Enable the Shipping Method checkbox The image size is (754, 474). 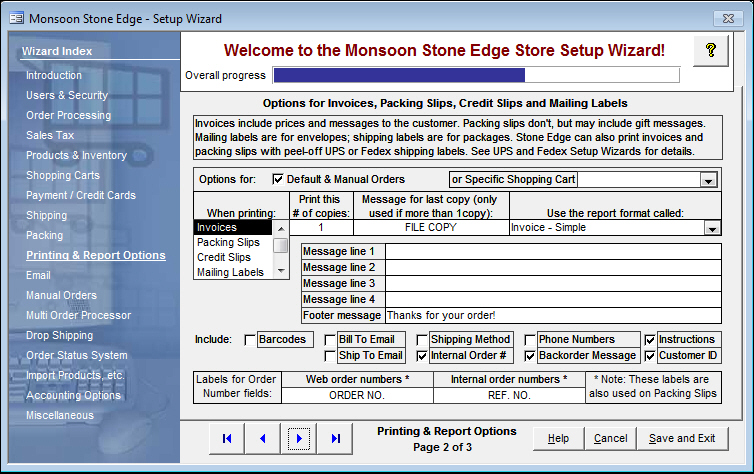point(422,340)
